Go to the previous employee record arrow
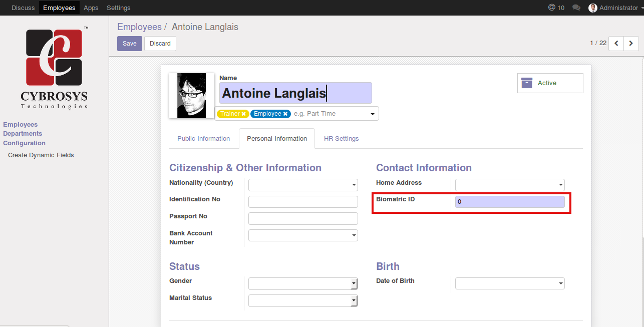The image size is (644, 327). click(x=616, y=44)
